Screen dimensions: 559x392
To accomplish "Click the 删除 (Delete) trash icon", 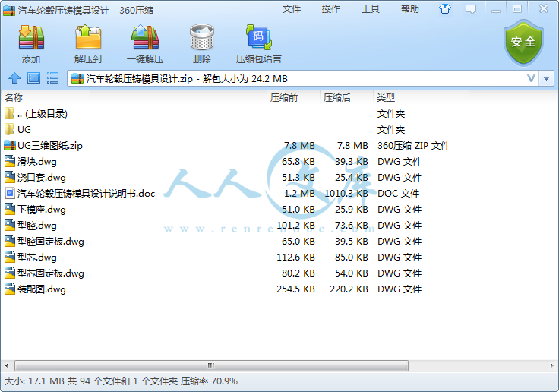I will pyautogui.click(x=202, y=36).
